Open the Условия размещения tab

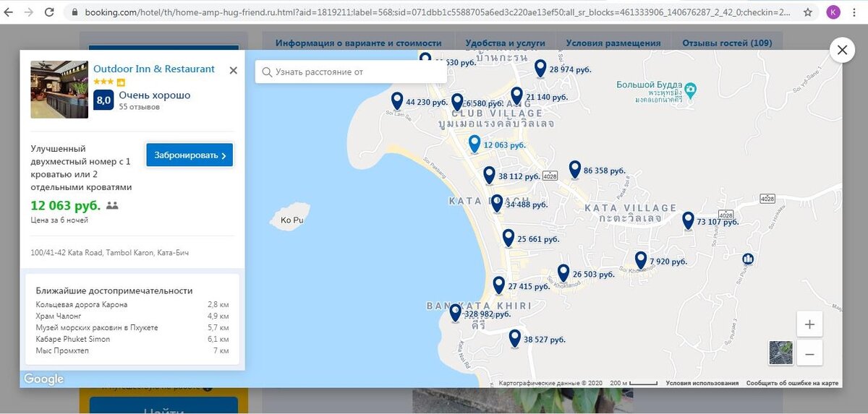[613, 43]
